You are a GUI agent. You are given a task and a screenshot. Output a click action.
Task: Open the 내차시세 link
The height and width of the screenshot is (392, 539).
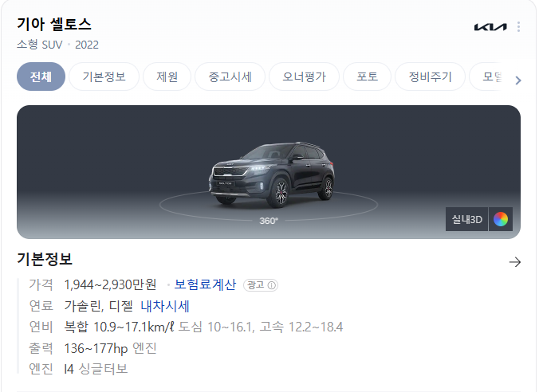click(x=165, y=306)
